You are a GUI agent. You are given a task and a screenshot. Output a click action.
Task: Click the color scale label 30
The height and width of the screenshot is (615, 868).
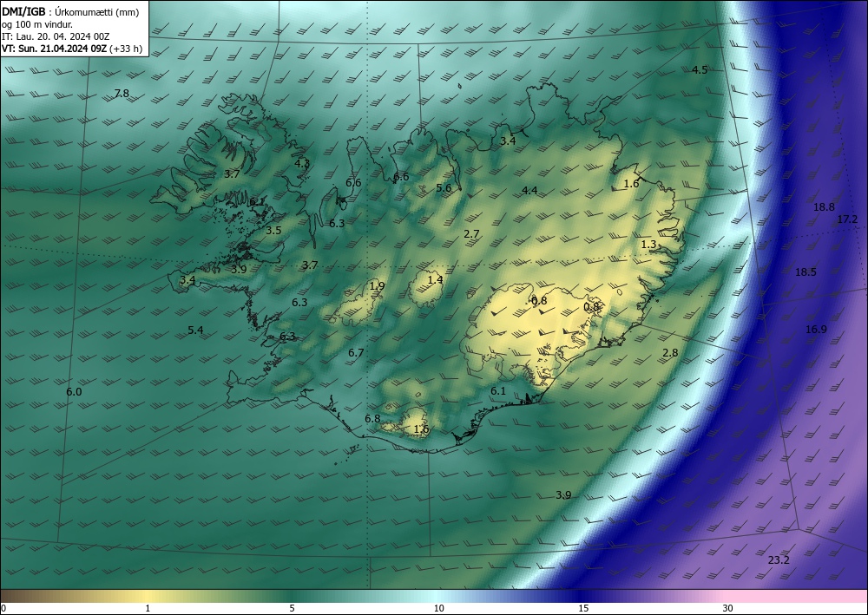tap(728, 608)
